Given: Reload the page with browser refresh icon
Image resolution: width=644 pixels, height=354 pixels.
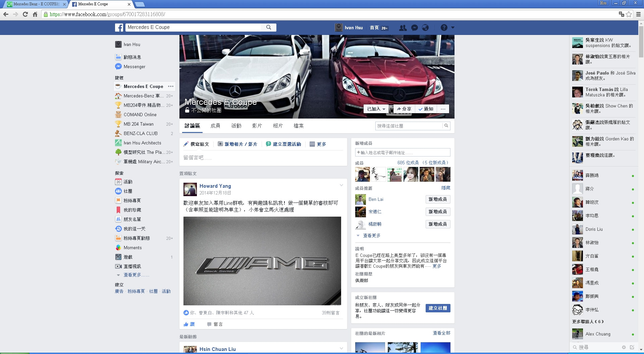Looking at the screenshot, I should (25, 14).
